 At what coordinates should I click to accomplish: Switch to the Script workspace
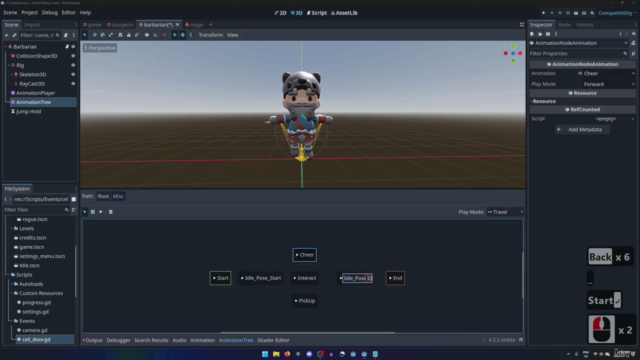point(317,13)
